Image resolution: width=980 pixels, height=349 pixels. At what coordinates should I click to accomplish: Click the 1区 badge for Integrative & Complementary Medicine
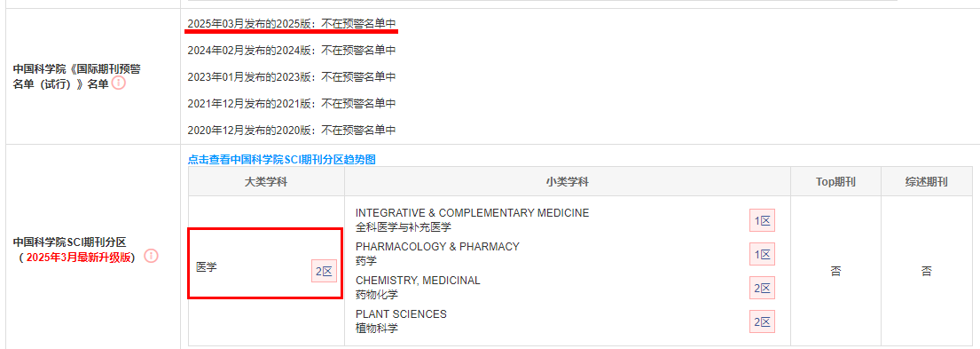[x=762, y=220]
